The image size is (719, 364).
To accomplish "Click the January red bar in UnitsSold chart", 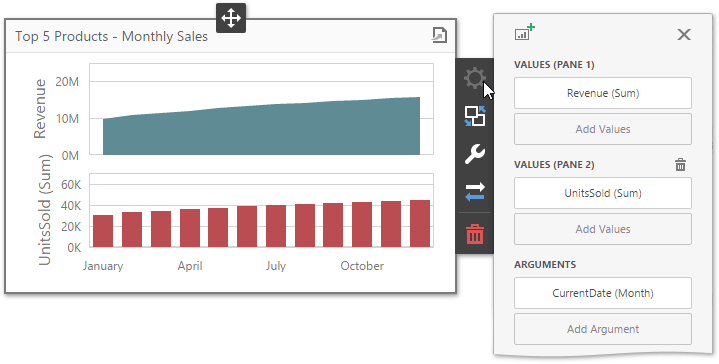I will [x=103, y=231].
